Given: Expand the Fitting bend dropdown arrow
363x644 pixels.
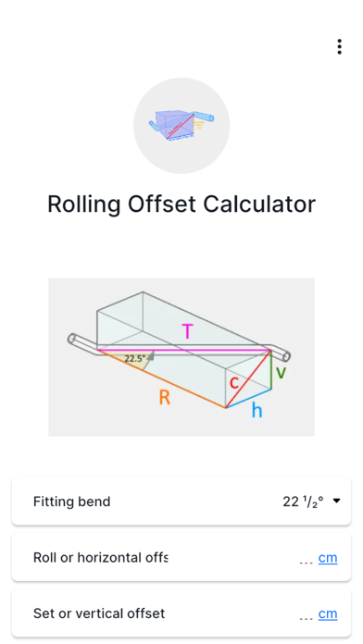Looking at the screenshot, I should tap(337, 501).
